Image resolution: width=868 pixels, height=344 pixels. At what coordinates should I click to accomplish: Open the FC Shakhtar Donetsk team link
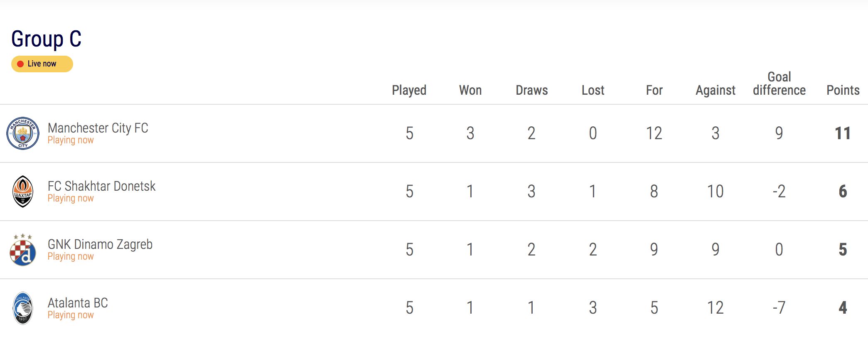pyautogui.click(x=101, y=186)
